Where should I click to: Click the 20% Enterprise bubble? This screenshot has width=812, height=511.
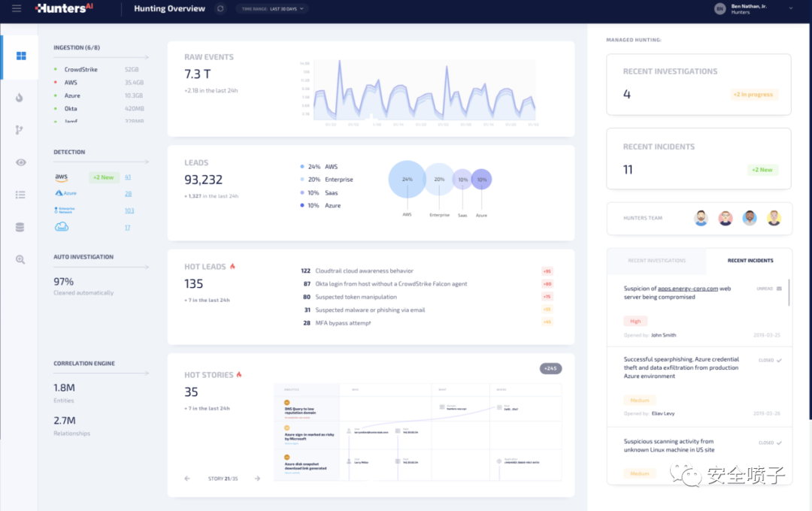pos(439,179)
